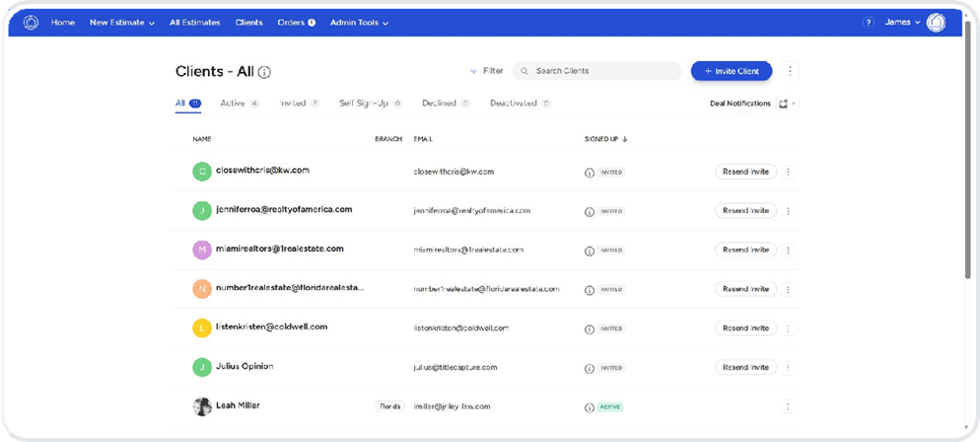Click the ACTIVE status badge for Leah Miller
Image resolution: width=980 pixels, height=442 pixels.
coord(610,407)
